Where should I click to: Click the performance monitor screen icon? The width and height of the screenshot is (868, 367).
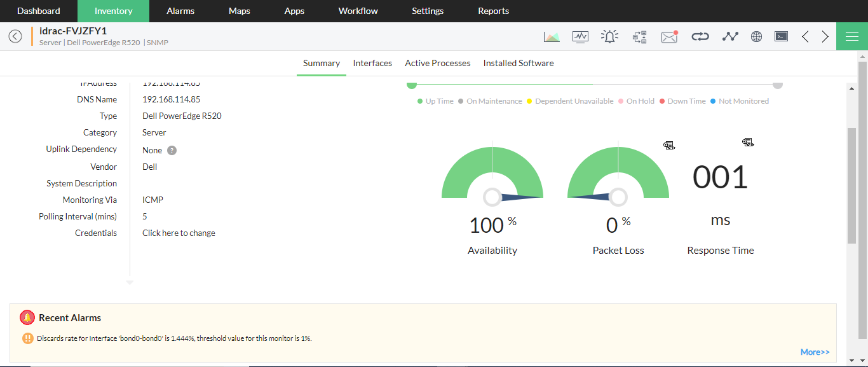[580, 37]
